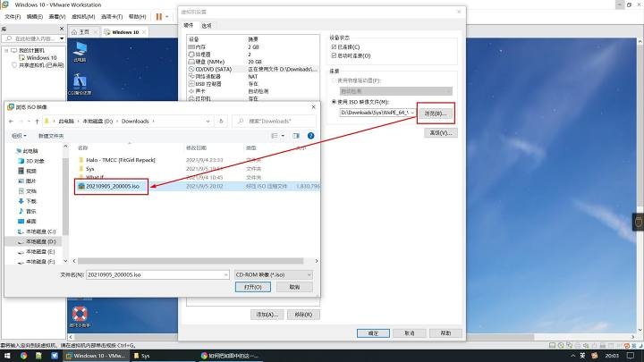Open the 选项卡(T) menu in VMware
The width and height of the screenshot is (644, 362).
[111, 17]
